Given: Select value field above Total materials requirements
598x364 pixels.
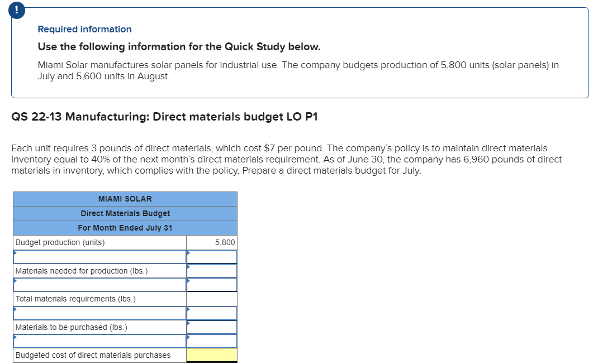Looking at the screenshot, I should point(212,285).
